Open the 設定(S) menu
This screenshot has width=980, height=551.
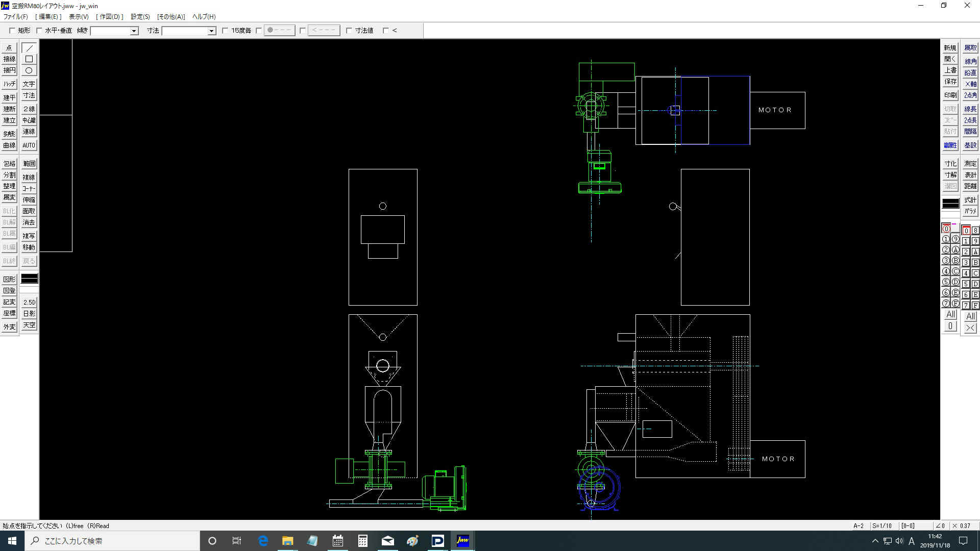pyautogui.click(x=140, y=17)
